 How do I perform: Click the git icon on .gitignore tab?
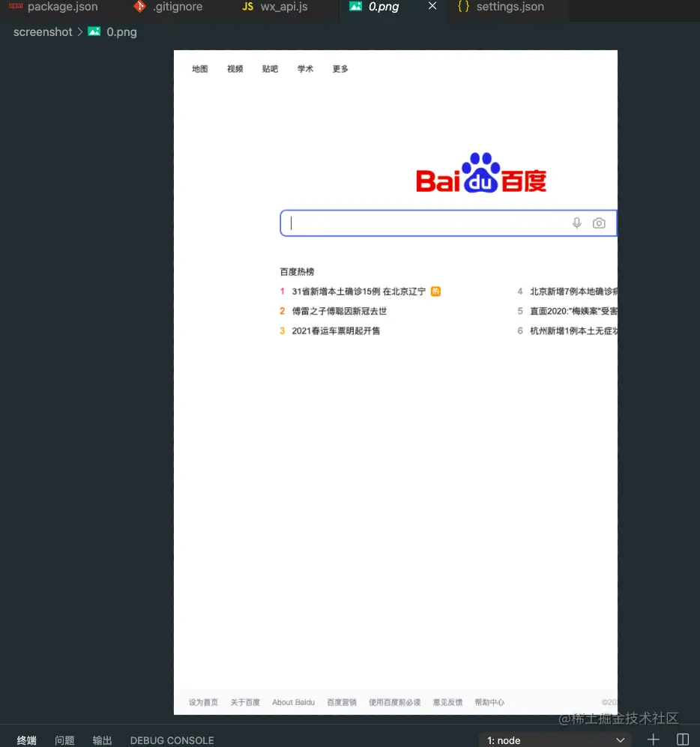139,7
